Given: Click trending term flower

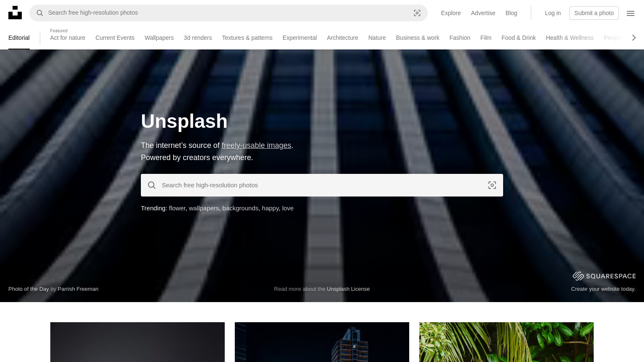Looking at the screenshot, I should pos(177,208).
